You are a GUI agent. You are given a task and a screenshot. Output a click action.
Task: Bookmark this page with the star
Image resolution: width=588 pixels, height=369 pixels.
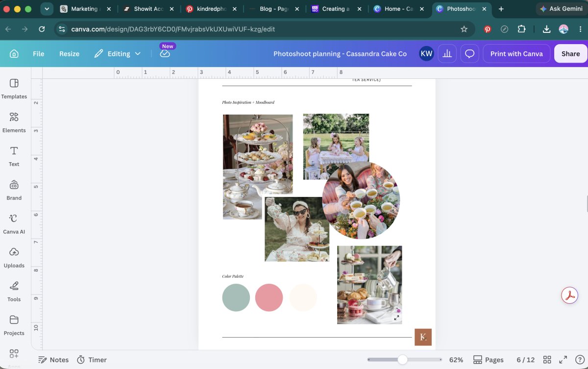tap(464, 29)
